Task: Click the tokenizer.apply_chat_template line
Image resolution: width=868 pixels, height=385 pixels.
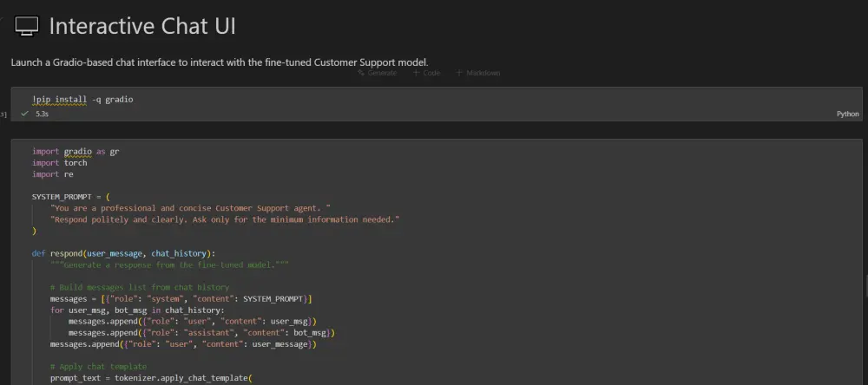Action: tap(149, 378)
